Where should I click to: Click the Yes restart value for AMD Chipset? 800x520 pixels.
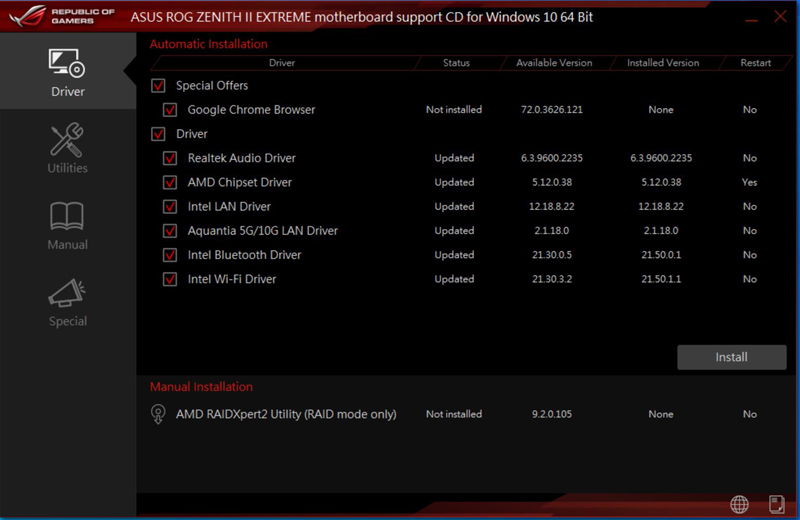tap(749, 182)
